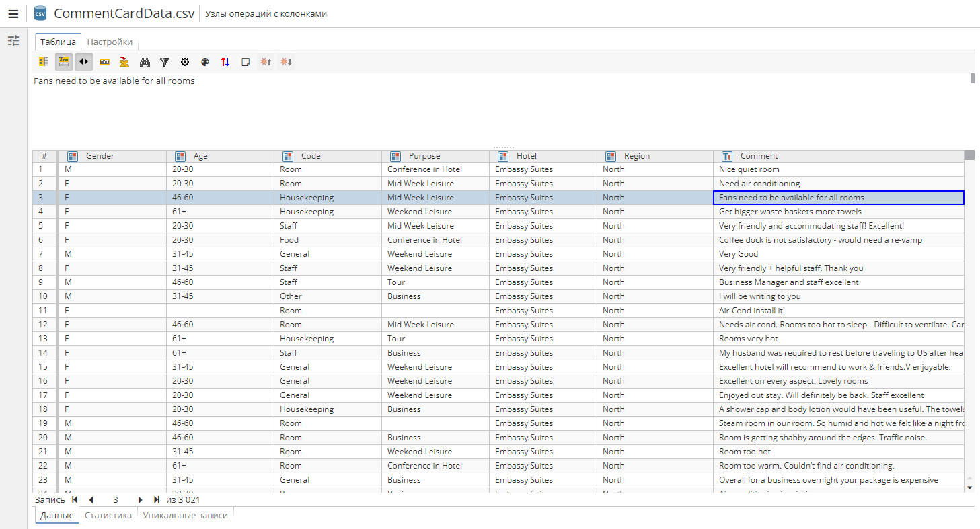The height and width of the screenshot is (529, 980).
Task: Select the 'Very Good' comment cell
Action: (x=839, y=254)
